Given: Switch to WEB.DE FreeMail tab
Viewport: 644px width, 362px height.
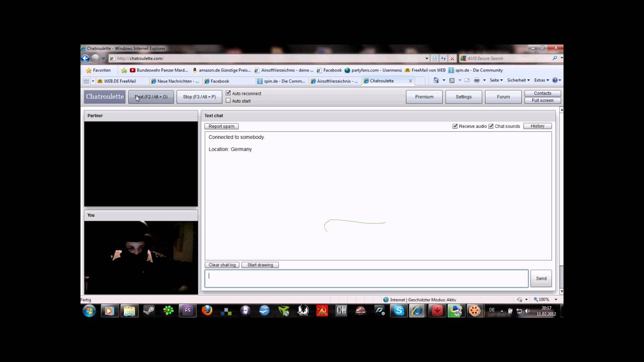Looking at the screenshot, I should click(x=123, y=81).
